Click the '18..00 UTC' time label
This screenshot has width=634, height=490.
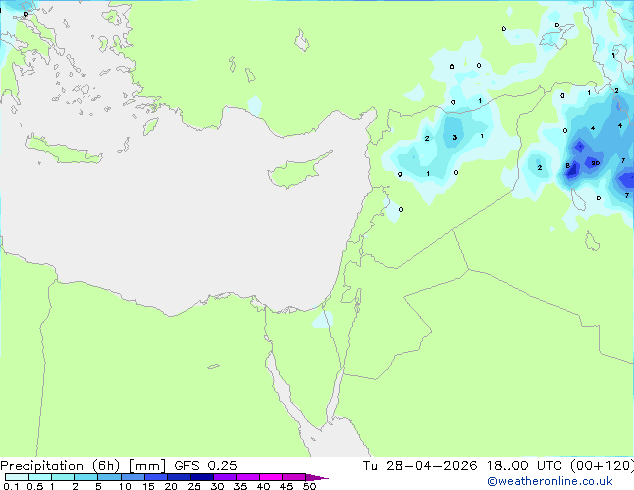click(x=524, y=466)
